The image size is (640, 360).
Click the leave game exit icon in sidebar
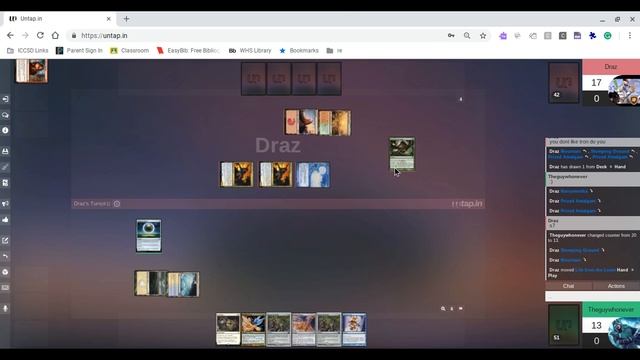5,99
